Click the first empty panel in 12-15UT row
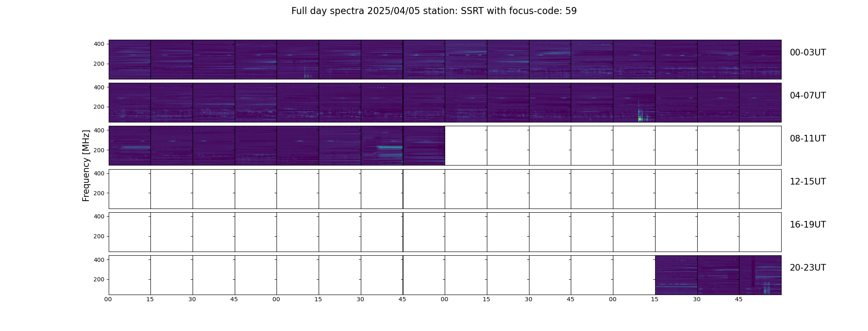Image resolution: width=868 pixels, height=331 pixels. (129, 189)
